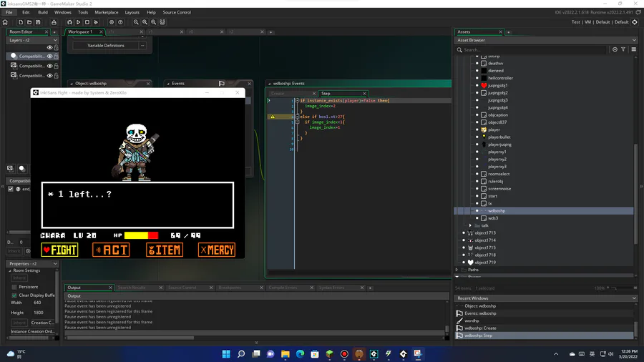Add a new instance layer icon
The width and height of the screenshot is (644, 362).
point(21,168)
